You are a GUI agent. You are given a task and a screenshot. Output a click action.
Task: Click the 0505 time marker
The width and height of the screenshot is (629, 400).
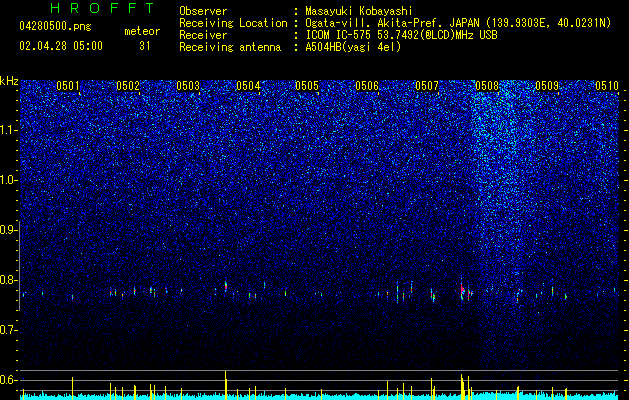point(307,85)
